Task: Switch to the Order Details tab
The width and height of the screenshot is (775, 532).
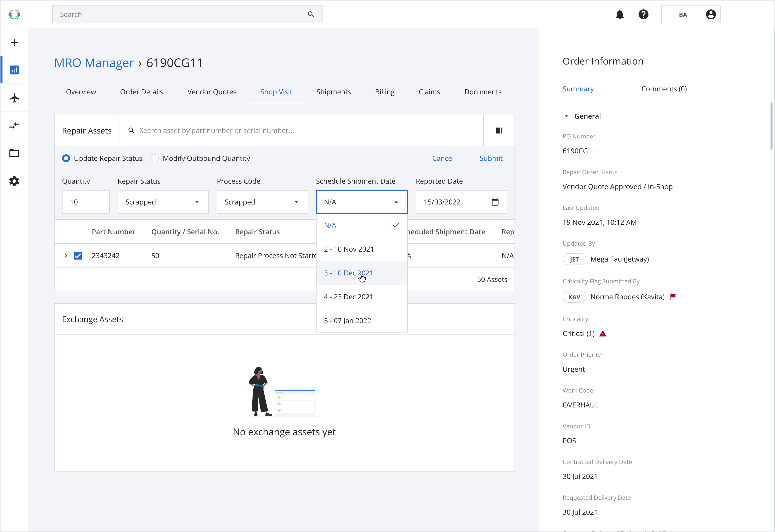Action: (x=141, y=92)
